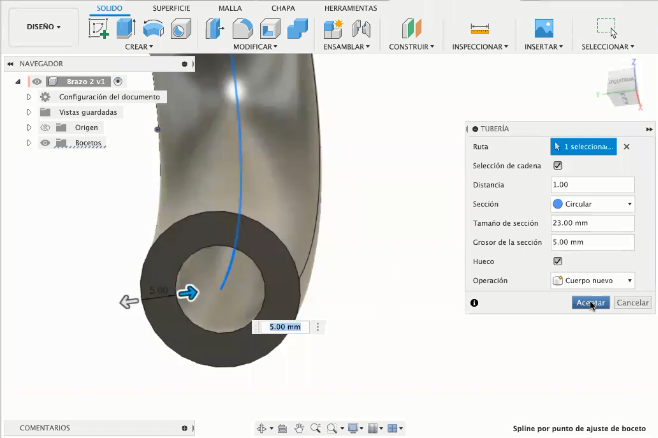
Task: Click the Pan hand icon
Action: (299, 428)
